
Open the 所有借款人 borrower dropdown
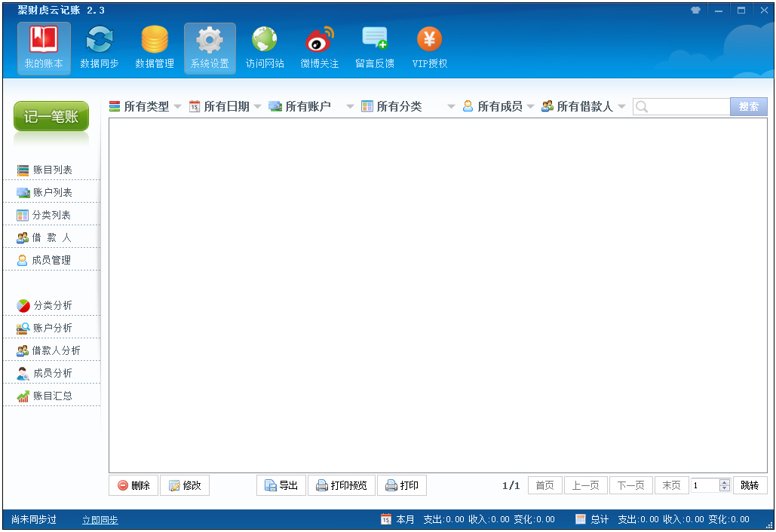click(584, 107)
